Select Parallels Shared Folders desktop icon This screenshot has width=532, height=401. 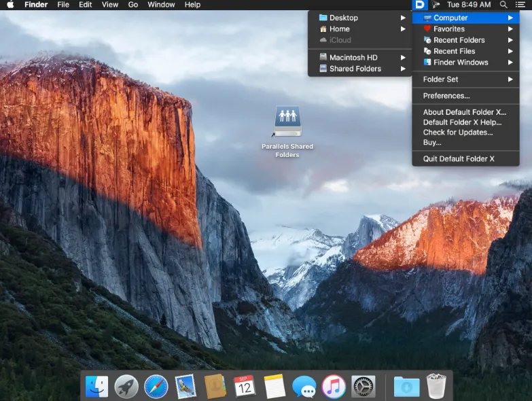[287, 122]
